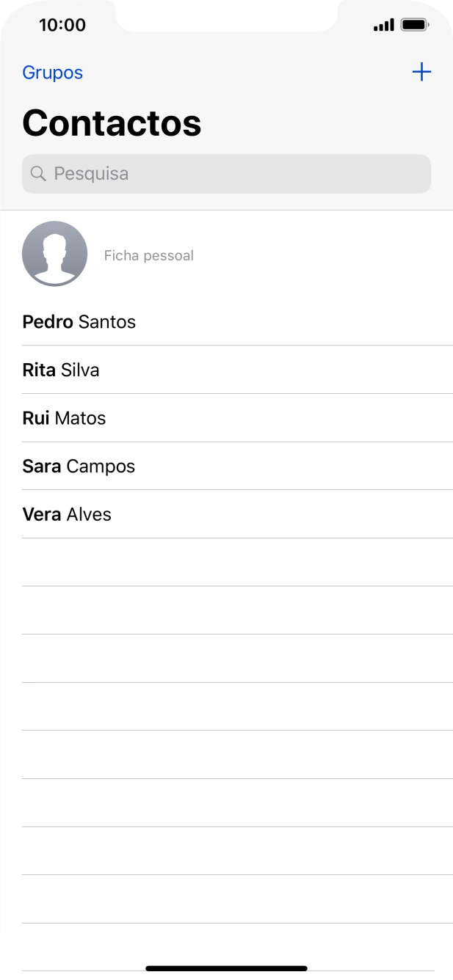Tap the home indicator bar
This screenshot has width=453, height=980.
[226, 967]
